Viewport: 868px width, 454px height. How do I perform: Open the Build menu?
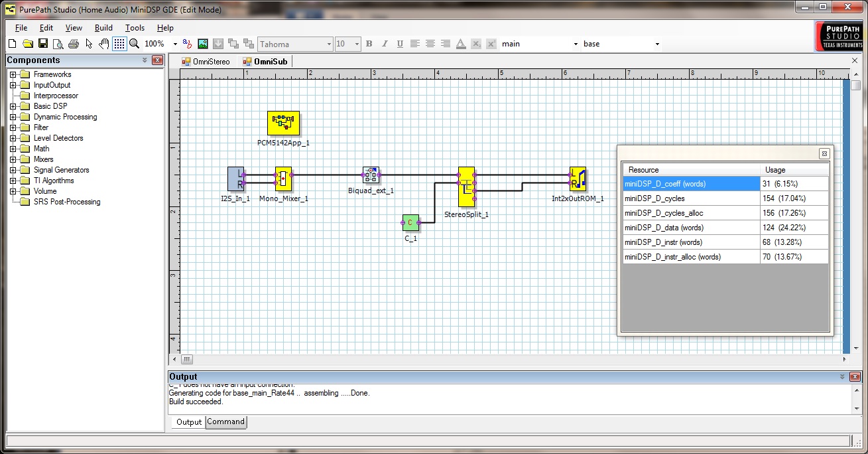coord(103,28)
